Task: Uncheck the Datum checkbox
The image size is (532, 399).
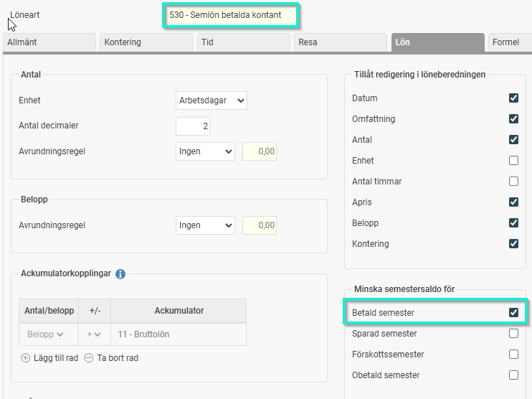Action: 513,98
